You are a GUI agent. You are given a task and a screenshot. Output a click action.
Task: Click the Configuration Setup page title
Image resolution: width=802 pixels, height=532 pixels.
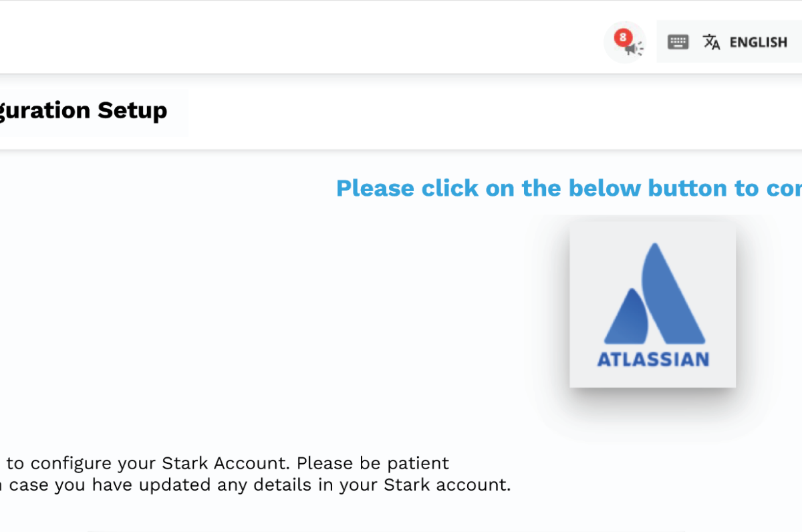pos(84,110)
